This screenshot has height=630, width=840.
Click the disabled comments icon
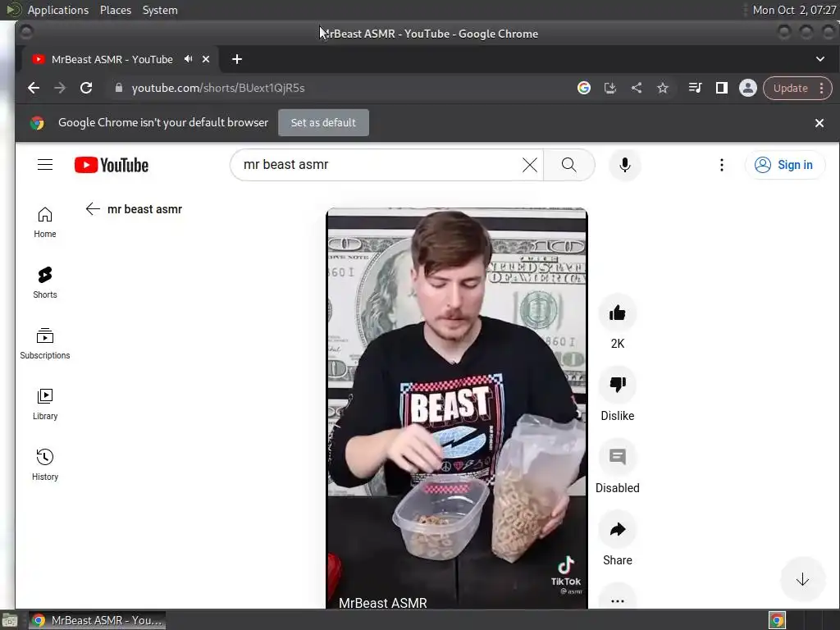pos(617,457)
